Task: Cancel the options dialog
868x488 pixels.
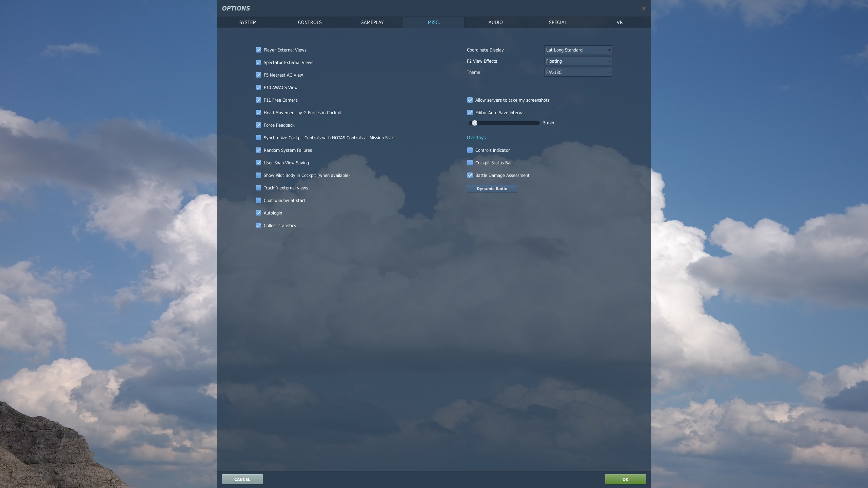Action: 242,479
